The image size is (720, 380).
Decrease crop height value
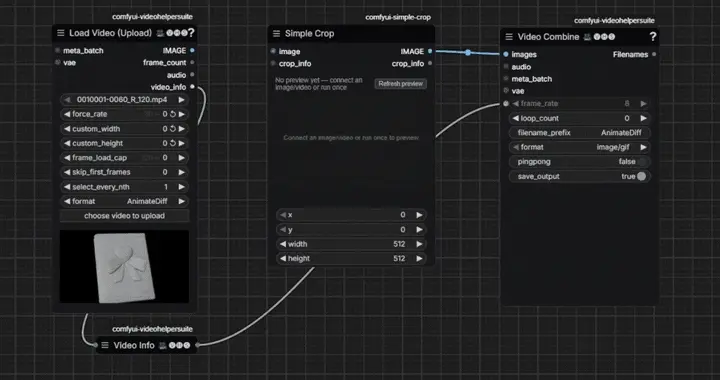click(x=283, y=258)
